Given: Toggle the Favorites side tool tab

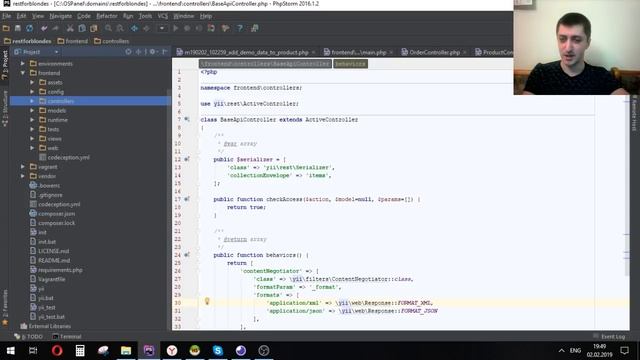Looking at the screenshot, I should (x=5, y=307).
